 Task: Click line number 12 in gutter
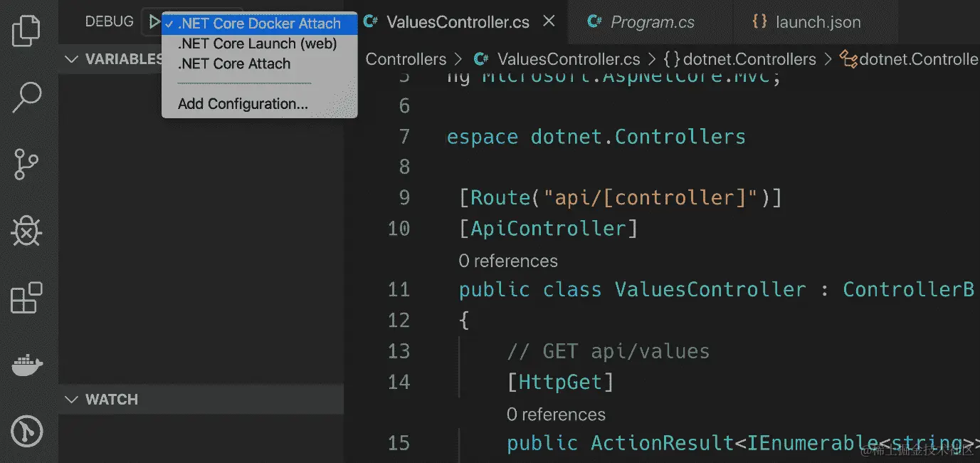pyautogui.click(x=399, y=321)
